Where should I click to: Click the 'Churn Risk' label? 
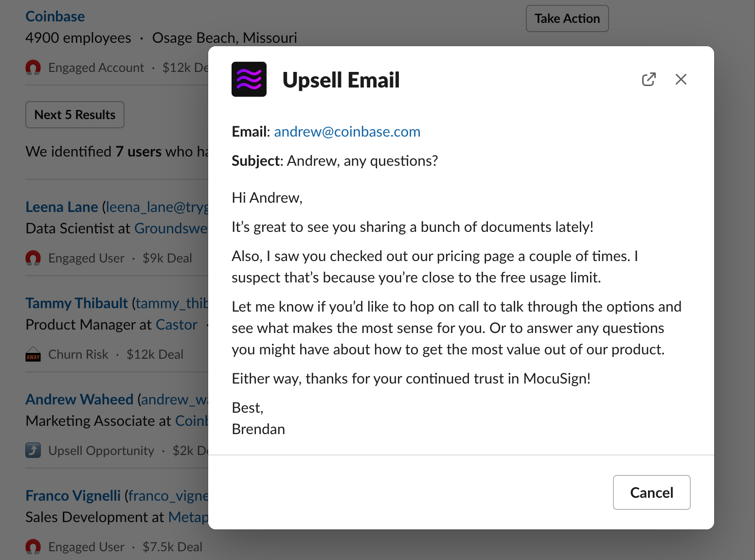[x=78, y=354]
